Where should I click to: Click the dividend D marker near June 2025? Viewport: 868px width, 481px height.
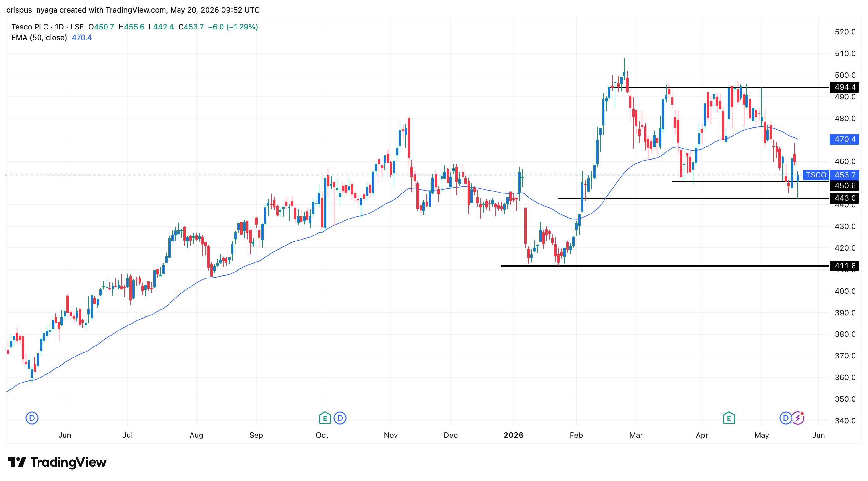32,418
